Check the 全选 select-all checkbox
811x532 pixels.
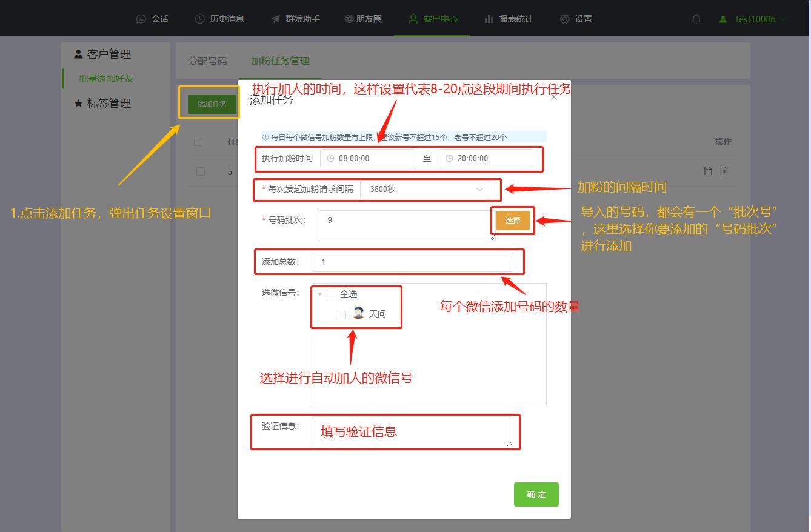point(331,293)
